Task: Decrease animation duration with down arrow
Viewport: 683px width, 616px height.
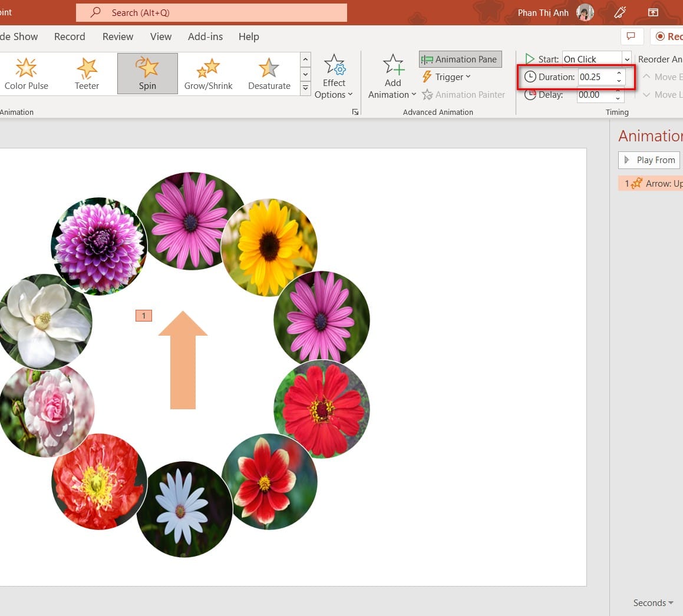Action: point(619,81)
